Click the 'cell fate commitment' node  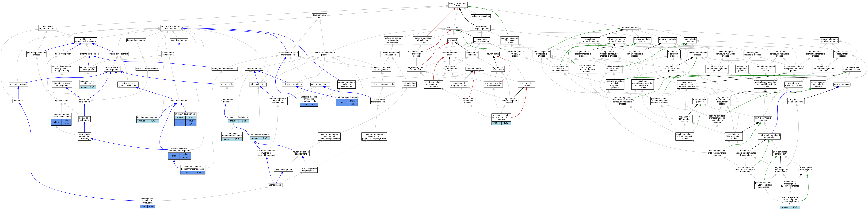click(293, 84)
